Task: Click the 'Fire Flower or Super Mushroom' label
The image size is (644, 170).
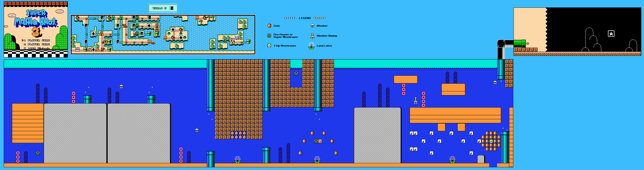Action: [286, 36]
